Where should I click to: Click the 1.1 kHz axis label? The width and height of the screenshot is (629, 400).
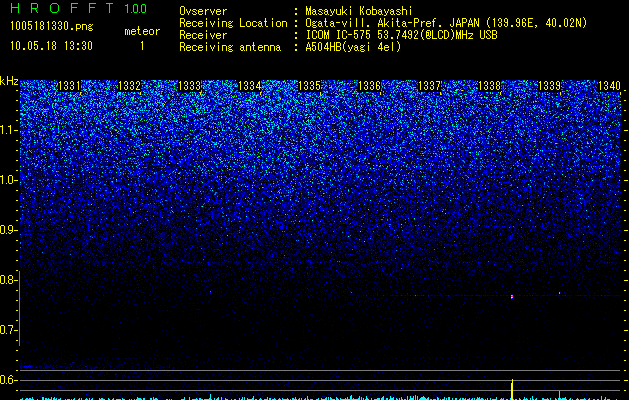click(9, 130)
